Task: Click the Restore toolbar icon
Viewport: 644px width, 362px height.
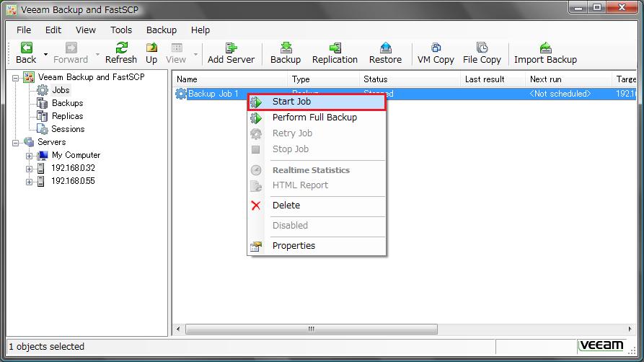Action: (385, 48)
